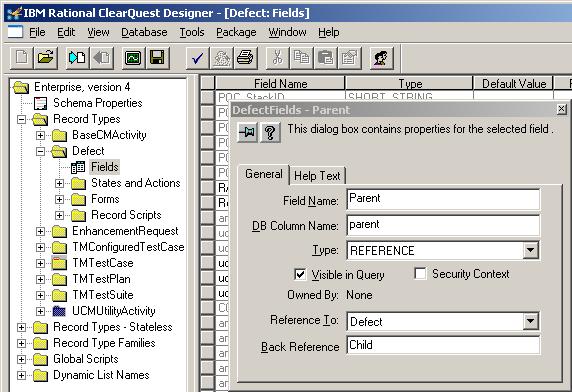Open the Window menu
This screenshot has width=572, height=392.
tap(287, 32)
